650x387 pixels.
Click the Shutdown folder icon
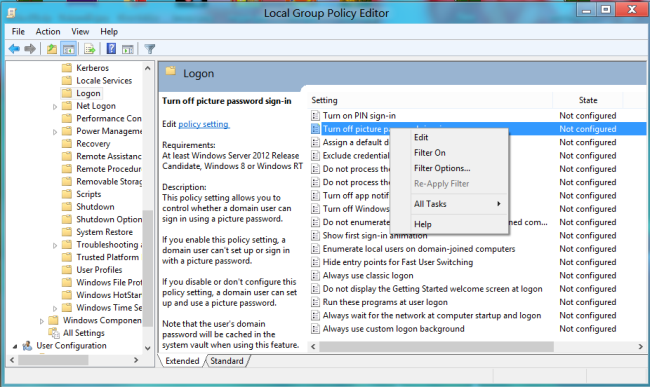point(67,206)
